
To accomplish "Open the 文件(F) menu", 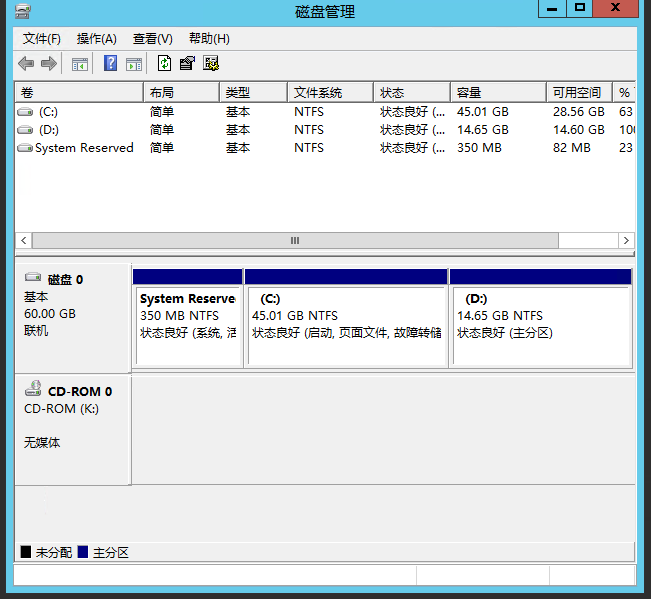I will point(41,39).
